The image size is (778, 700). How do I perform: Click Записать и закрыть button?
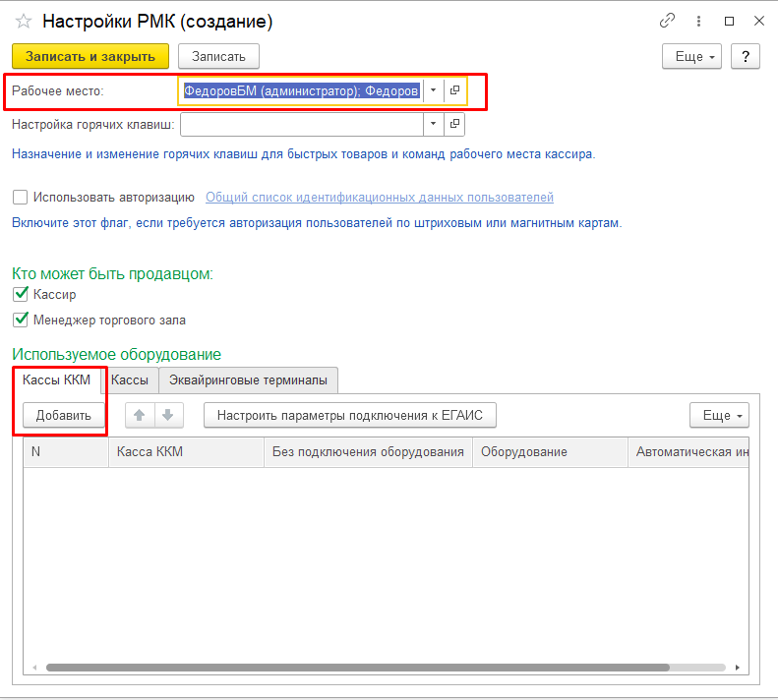[90, 56]
